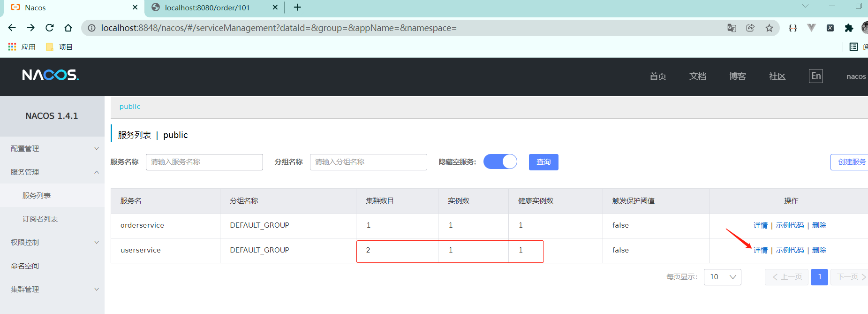The image size is (868, 314).
Task: Select page 1 in pagination
Action: [x=819, y=277]
